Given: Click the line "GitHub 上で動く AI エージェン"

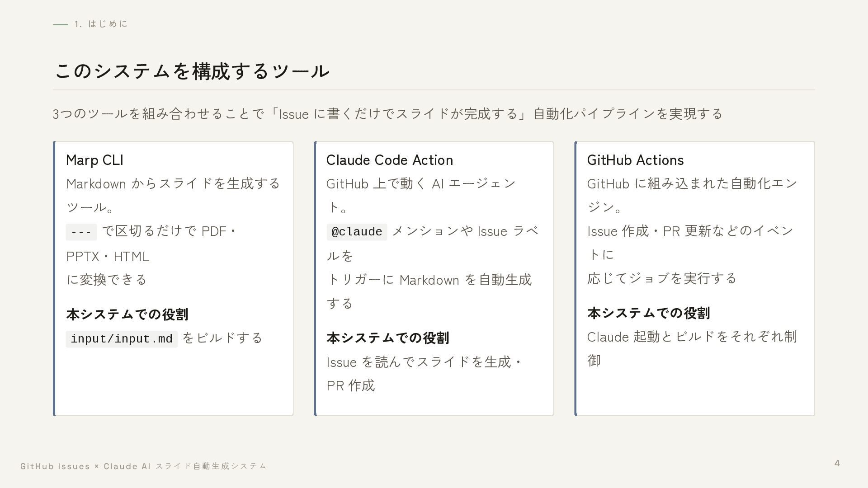Looking at the screenshot, I should 421,183.
